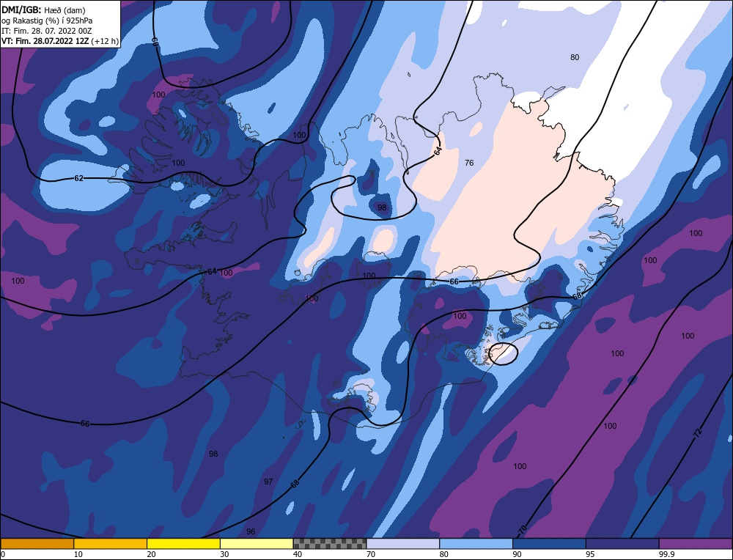Click the light blue 80–90 legend swatch

coord(476,543)
